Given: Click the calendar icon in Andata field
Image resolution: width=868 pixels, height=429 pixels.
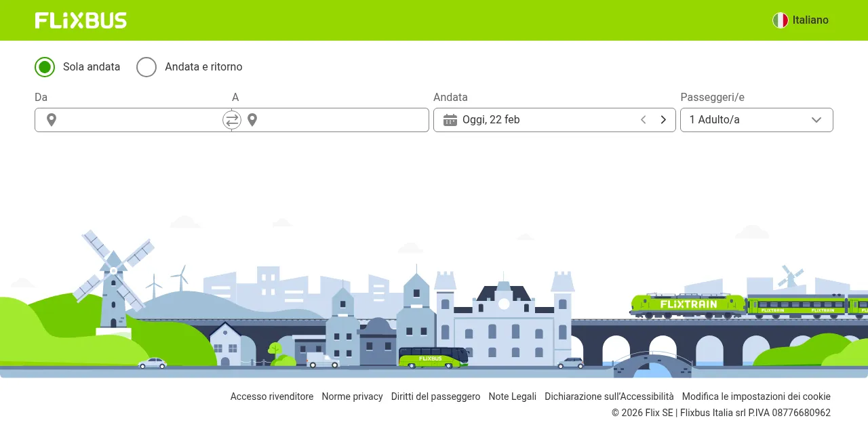Looking at the screenshot, I should click(450, 120).
